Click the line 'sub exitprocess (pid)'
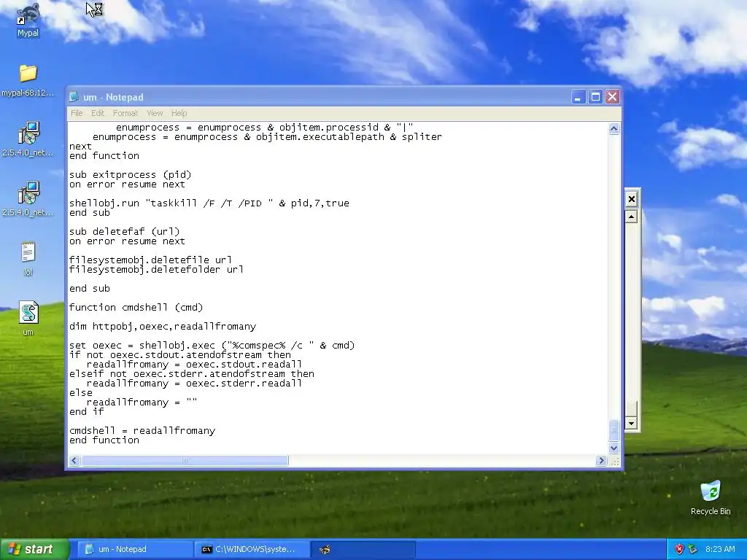 click(130, 175)
